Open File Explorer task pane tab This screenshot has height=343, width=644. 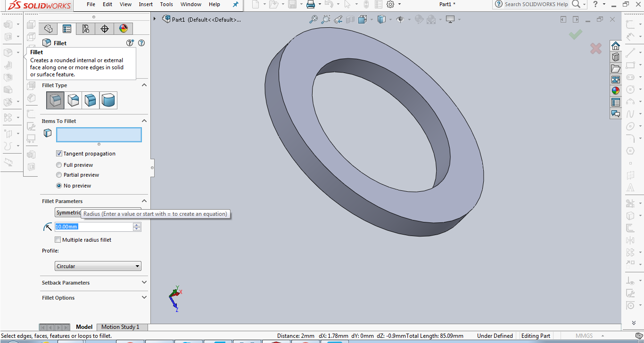click(x=615, y=68)
